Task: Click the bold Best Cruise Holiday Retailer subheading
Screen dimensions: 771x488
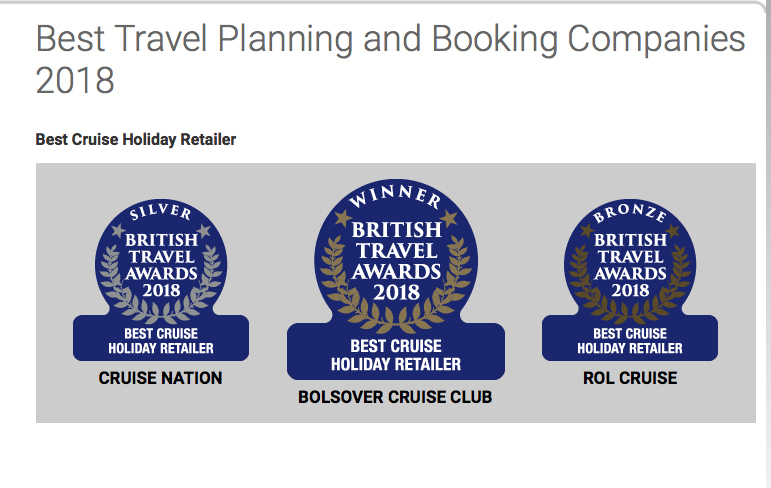Action: [x=136, y=139]
